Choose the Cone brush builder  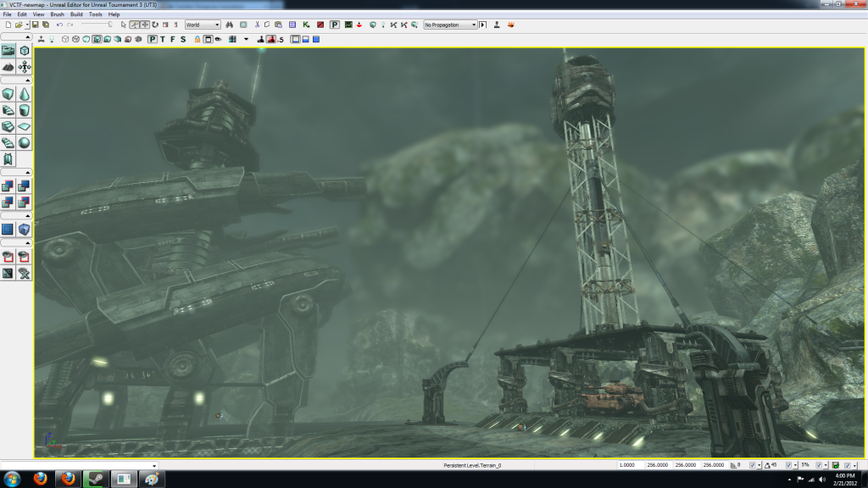pyautogui.click(x=25, y=94)
